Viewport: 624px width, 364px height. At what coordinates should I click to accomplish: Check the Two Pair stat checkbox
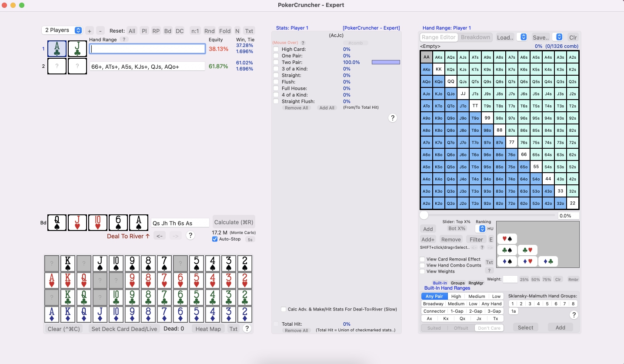tap(276, 62)
